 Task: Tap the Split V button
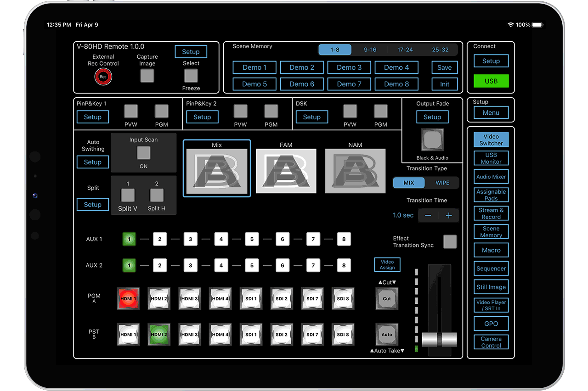click(x=128, y=195)
